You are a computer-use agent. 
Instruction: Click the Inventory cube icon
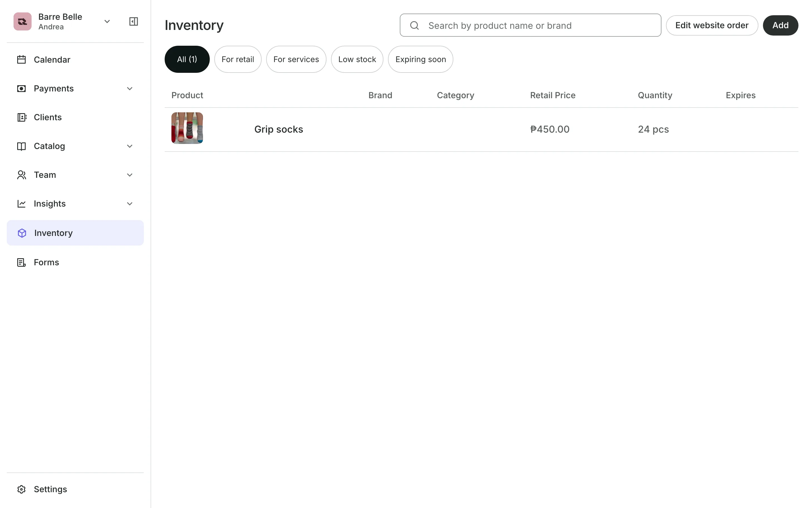pyautogui.click(x=22, y=233)
